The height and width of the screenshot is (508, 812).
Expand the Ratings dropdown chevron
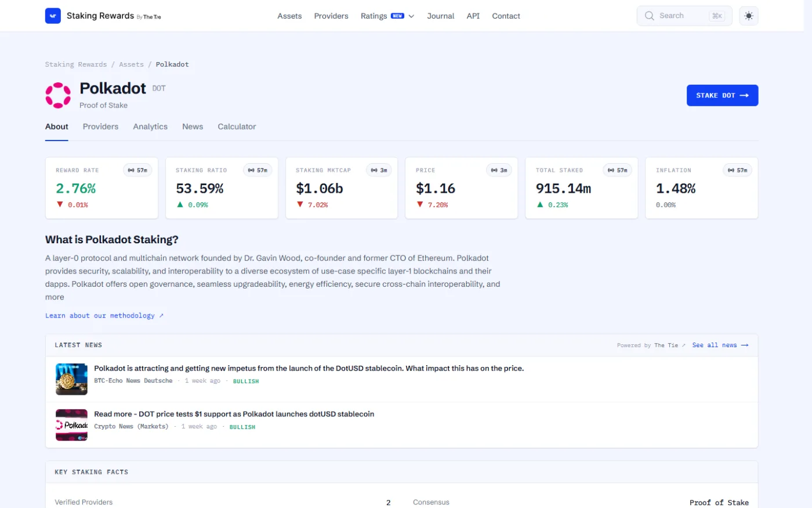click(411, 16)
